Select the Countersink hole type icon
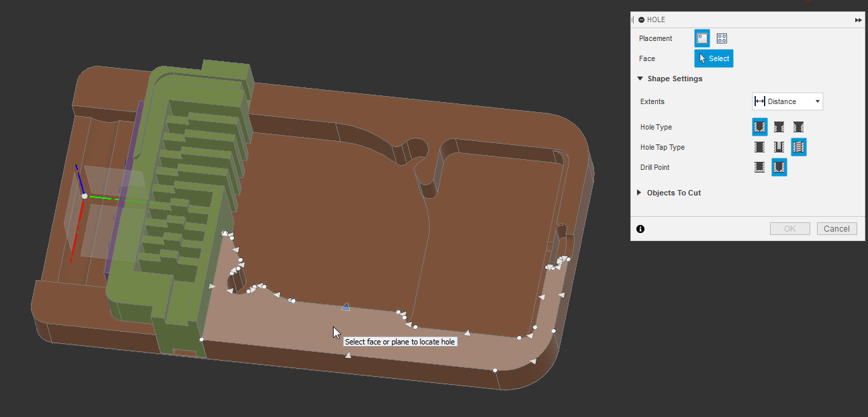The image size is (868, 417). tap(798, 127)
